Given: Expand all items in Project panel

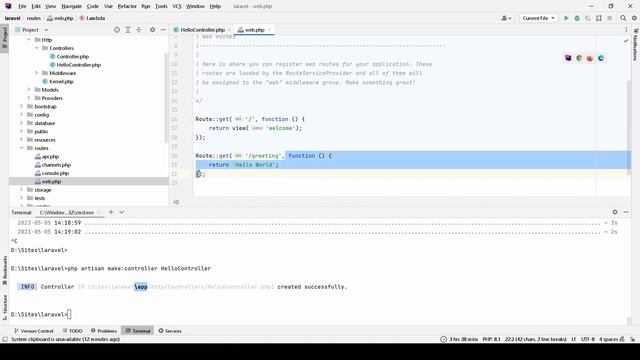Looking at the screenshot, I should tap(128, 30).
